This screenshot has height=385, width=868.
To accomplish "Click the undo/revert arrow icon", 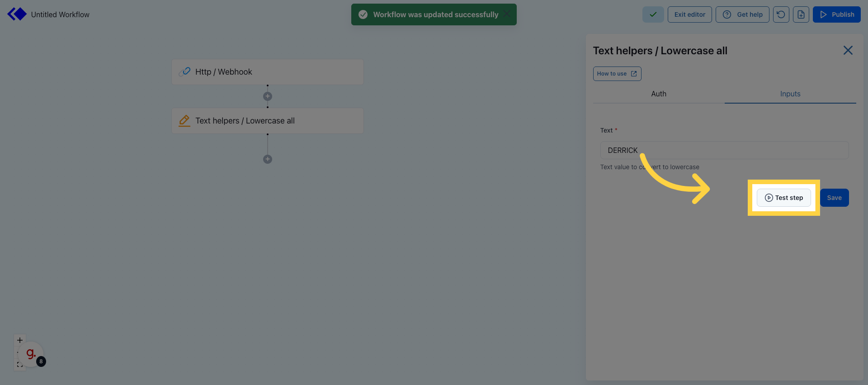I will pos(781,14).
